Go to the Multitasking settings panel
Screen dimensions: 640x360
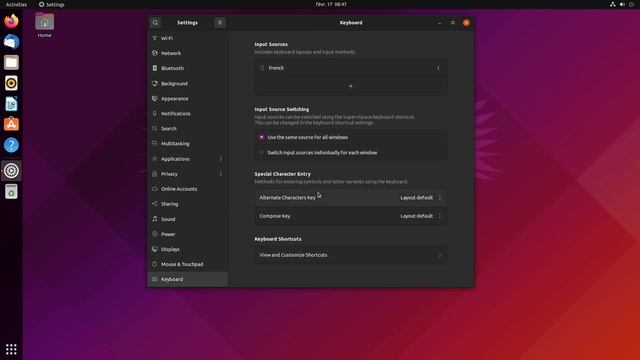(x=188, y=143)
